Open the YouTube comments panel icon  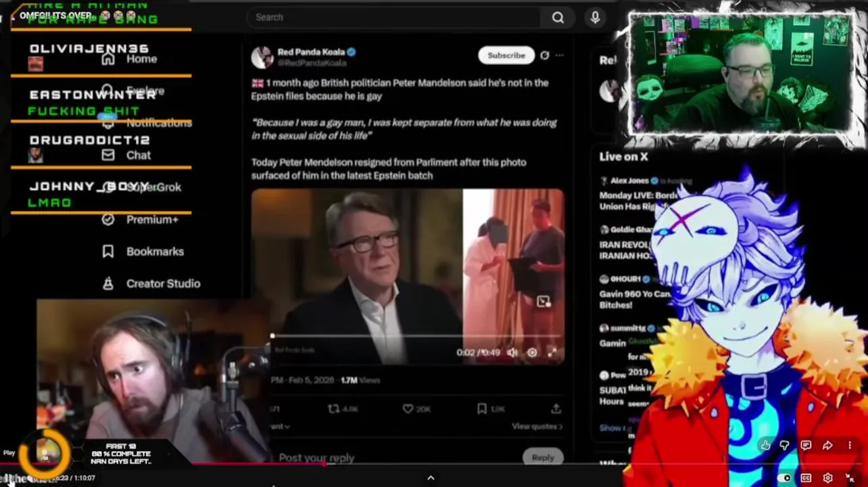[x=806, y=445]
